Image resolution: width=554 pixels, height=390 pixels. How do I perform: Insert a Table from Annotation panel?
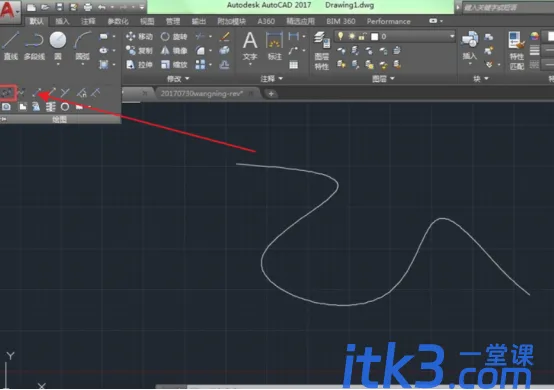[293, 65]
